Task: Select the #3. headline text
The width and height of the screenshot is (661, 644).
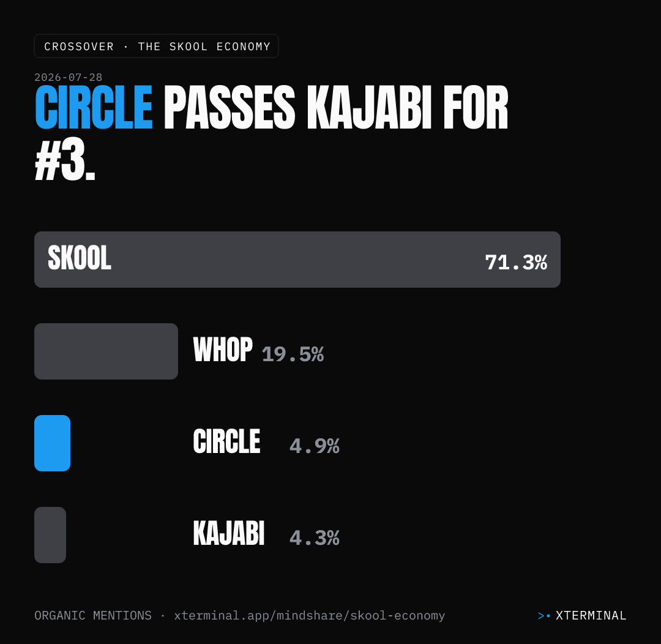Action: click(65, 160)
